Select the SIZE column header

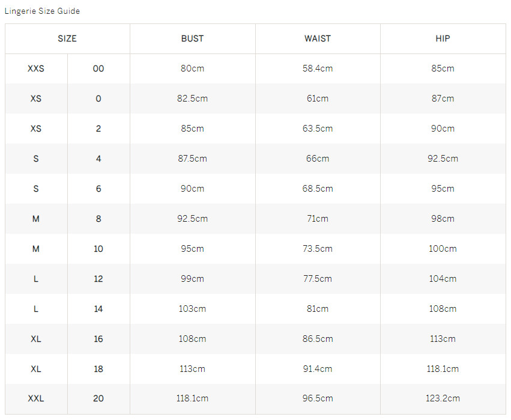point(67,38)
